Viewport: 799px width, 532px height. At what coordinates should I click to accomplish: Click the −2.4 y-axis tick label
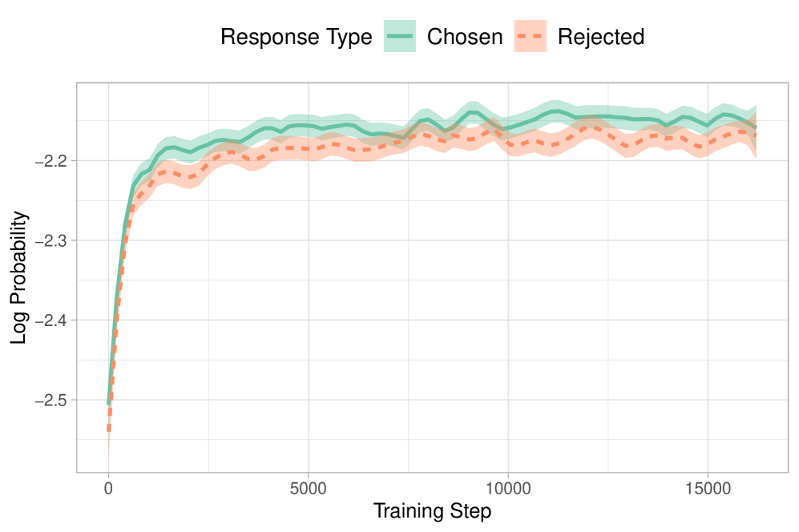(51, 320)
